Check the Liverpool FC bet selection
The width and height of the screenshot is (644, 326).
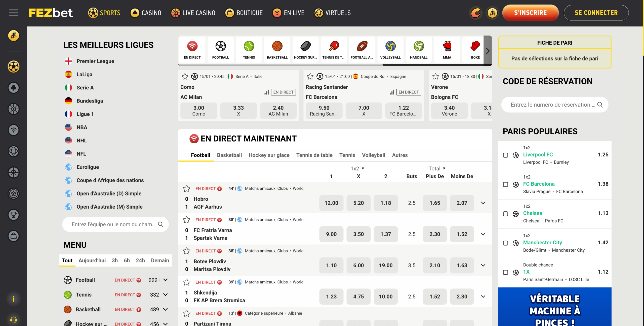pyautogui.click(x=506, y=155)
